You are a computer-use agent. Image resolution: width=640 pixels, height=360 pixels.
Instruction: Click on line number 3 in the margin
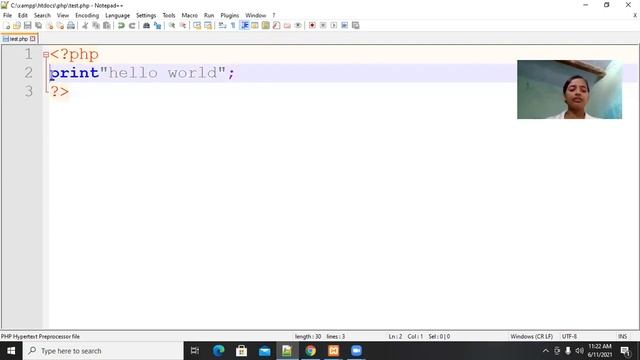pos(29,91)
